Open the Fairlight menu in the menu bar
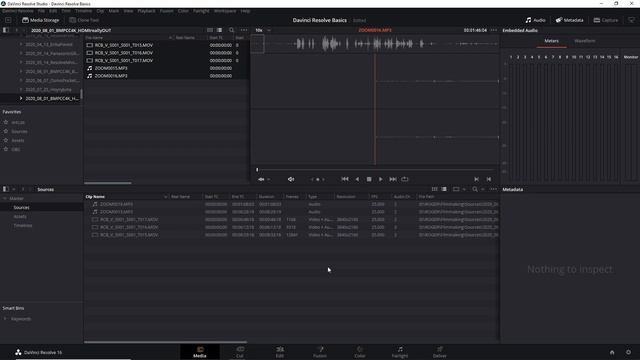 click(201, 11)
